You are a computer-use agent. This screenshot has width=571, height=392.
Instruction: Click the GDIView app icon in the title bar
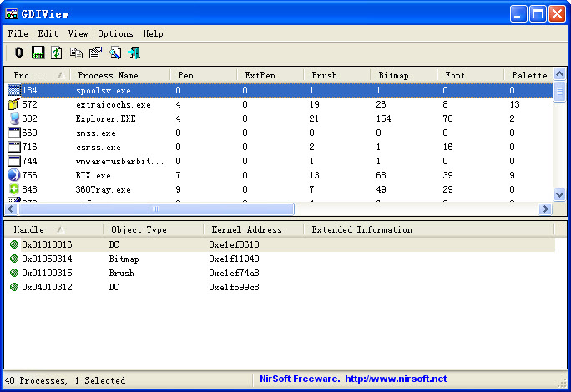(12, 14)
